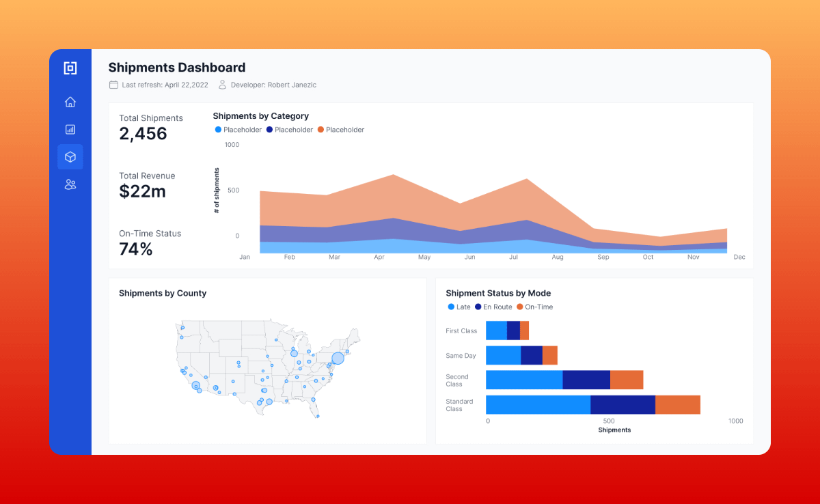Click the Total Revenue $22m figure
The width and height of the screenshot is (820, 504).
(x=142, y=192)
